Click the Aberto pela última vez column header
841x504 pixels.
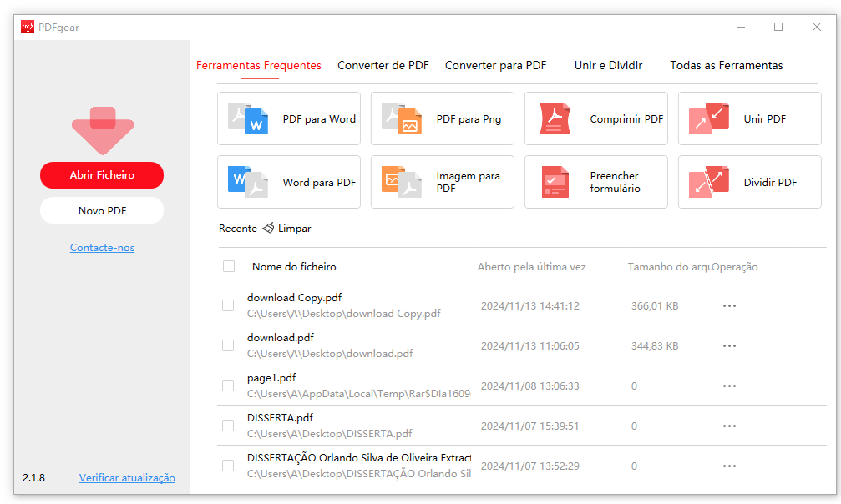(531, 266)
